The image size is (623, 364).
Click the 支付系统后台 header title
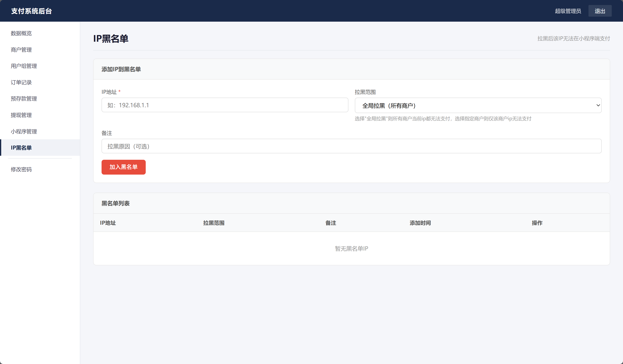pos(31,11)
